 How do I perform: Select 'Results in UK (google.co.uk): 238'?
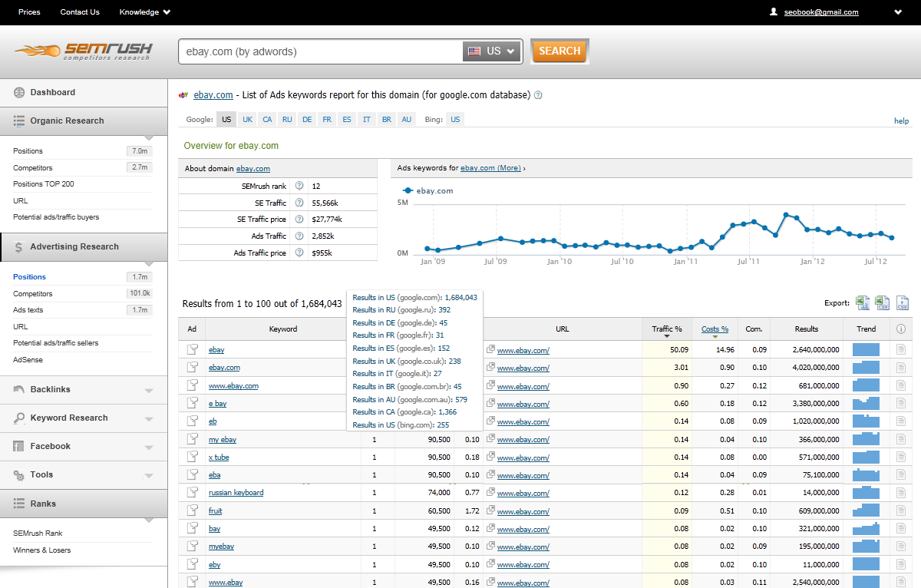407,361
